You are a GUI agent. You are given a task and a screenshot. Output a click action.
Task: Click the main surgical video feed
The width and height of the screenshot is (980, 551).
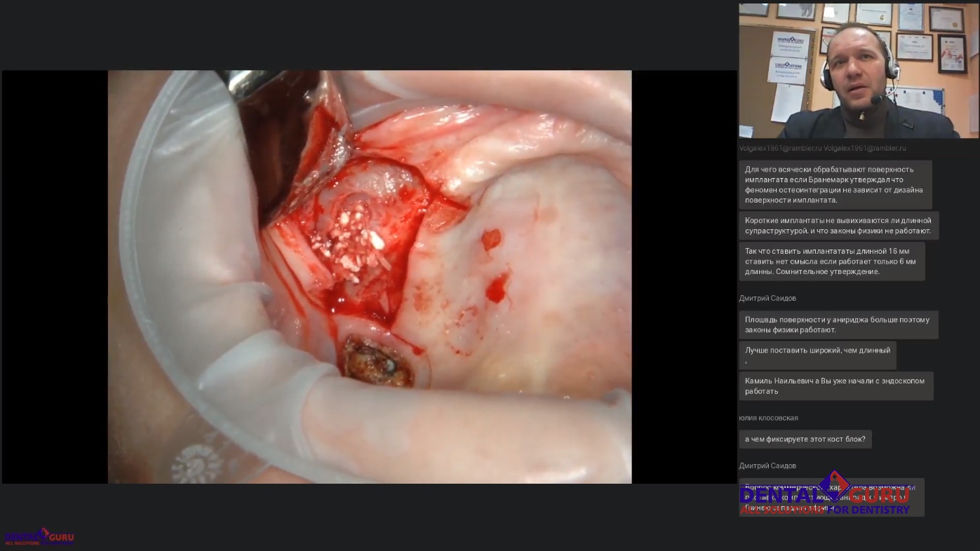(x=369, y=276)
